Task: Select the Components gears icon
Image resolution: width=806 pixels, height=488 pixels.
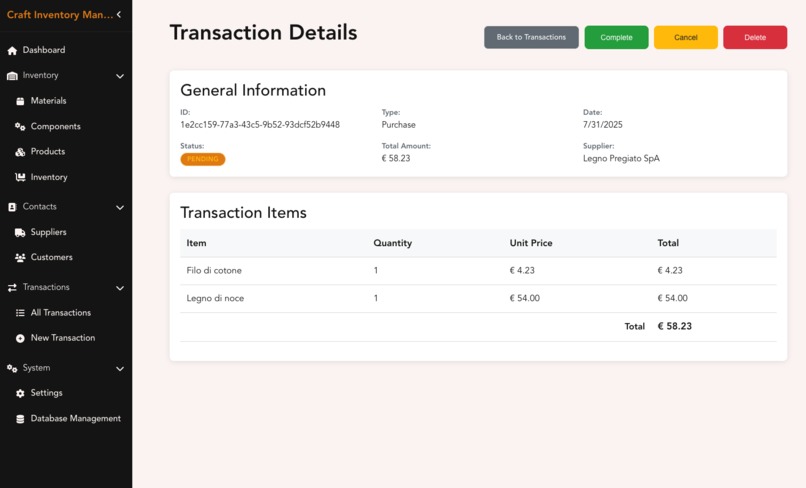Action: pyautogui.click(x=20, y=126)
